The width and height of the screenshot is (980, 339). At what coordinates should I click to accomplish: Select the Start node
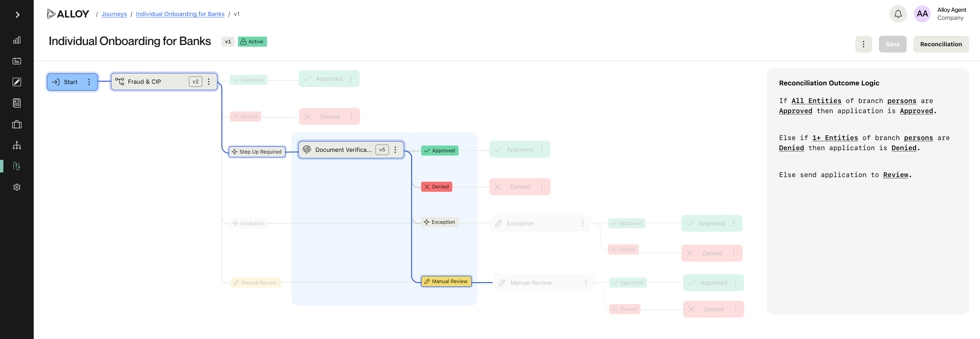click(72, 82)
